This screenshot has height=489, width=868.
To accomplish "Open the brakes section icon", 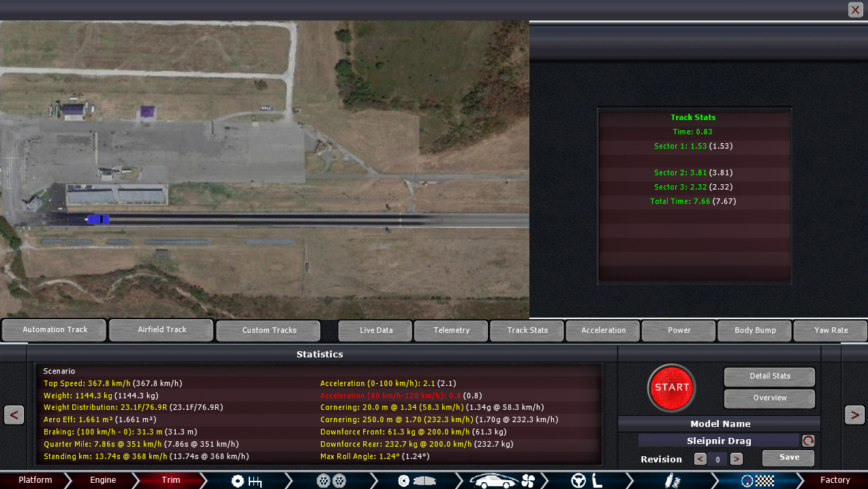I will (414, 481).
